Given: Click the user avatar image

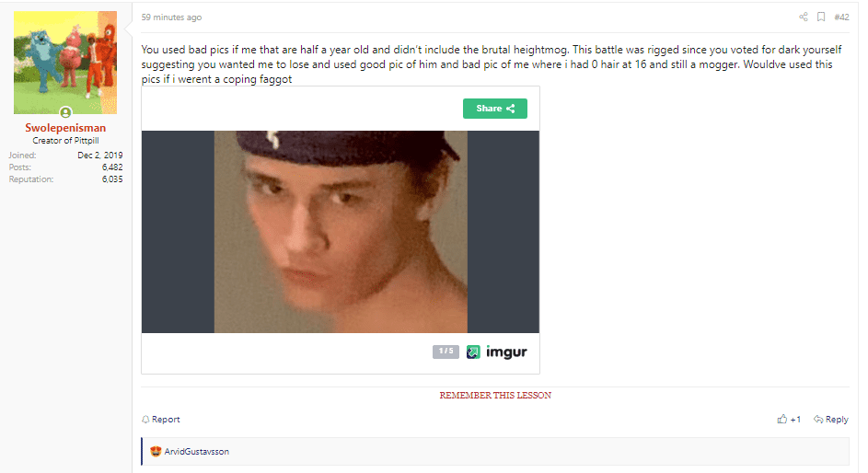Looking at the screenshot, I should (x=65, y=63).
